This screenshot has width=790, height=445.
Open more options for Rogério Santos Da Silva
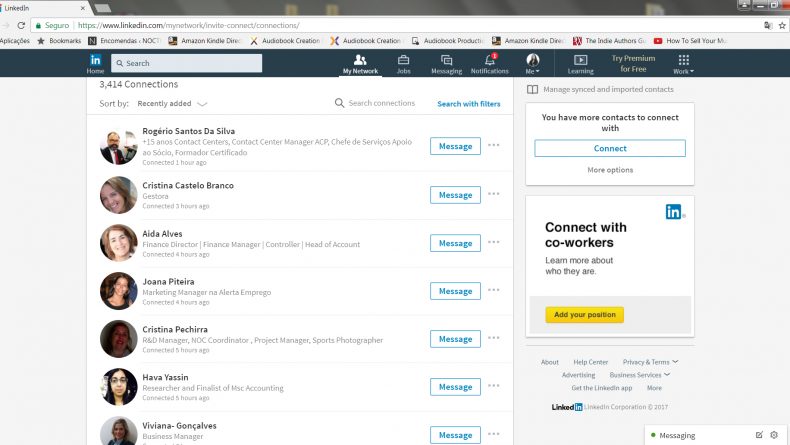pos(494,145)
